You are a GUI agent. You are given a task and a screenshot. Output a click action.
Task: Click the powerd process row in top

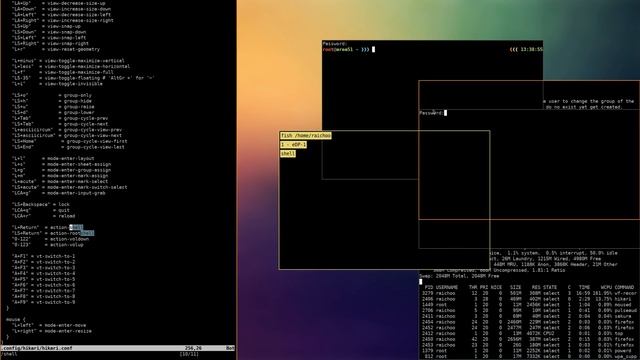(529, 351)
